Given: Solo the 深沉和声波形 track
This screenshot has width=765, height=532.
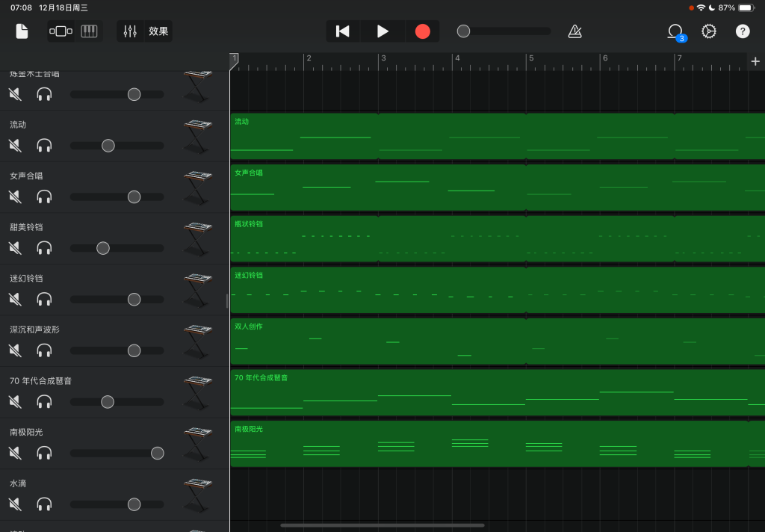Looking at the screenshot, I should tap(44, 350).
